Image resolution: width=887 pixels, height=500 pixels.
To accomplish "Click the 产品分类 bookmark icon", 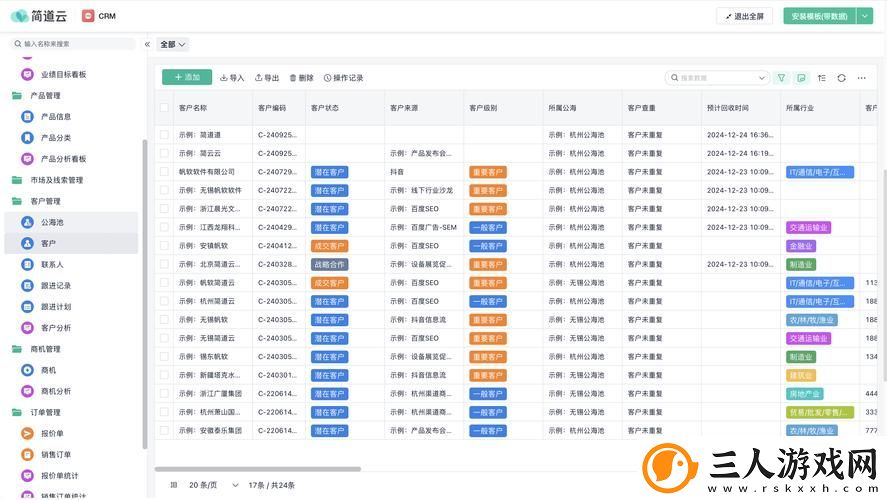I will [x=27, y=137].
